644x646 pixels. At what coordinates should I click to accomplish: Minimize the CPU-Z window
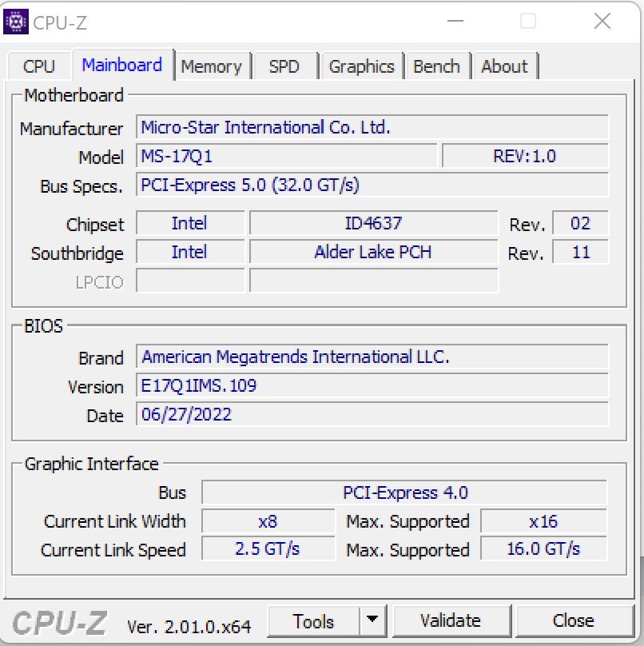(x=455, y=21)
